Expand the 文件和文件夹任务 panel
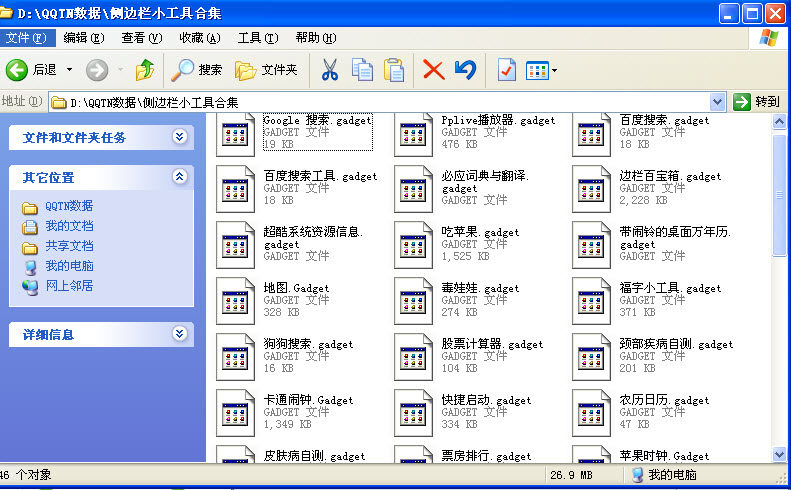 (x=180, y=136)
